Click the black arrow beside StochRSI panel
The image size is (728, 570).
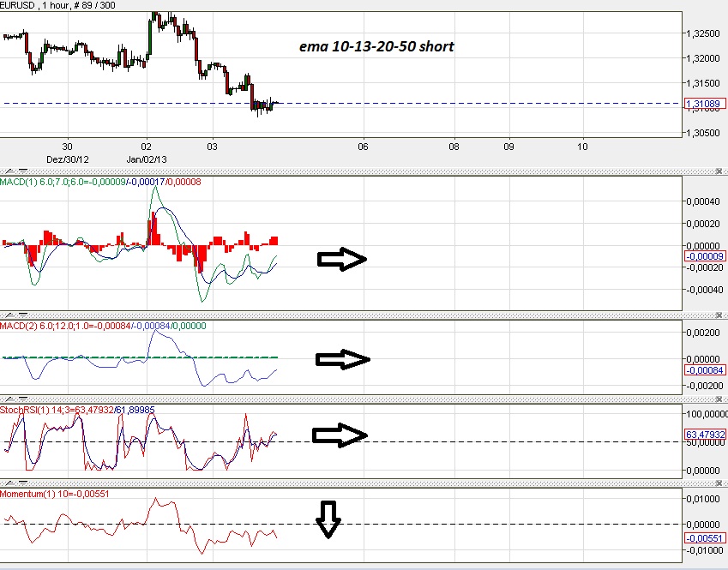pyautogui.click(x=341, y=436)
